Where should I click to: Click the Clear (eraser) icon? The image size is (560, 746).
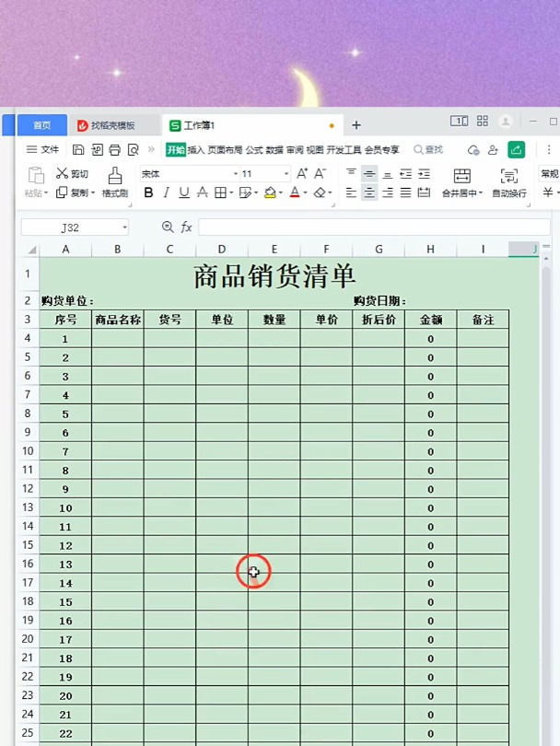pyautogui.click(x=320, y=192)
